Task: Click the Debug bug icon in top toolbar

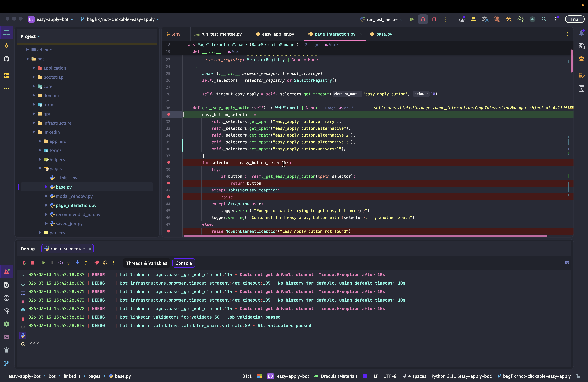Action: [x=423, y=19]
